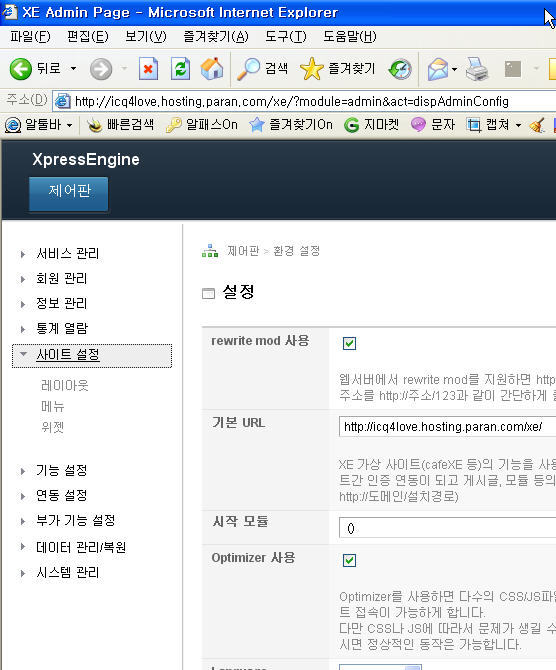Viewport: 556px width, 670px height.
Task: Expand the 회원 관리 menu
Action: [62, 279]
